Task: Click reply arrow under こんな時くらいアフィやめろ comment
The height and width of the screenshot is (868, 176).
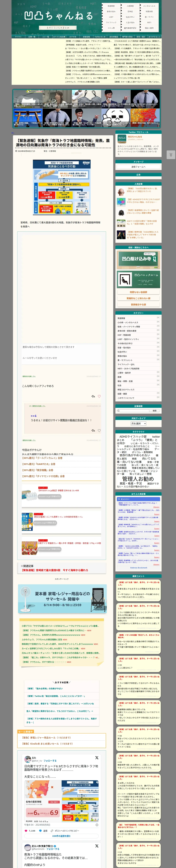Action: pyautogui.click(x=93, y=396)
